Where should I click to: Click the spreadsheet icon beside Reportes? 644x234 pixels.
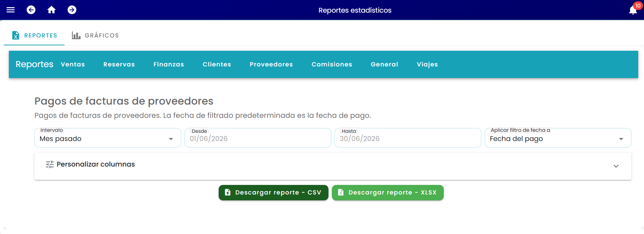[x=16, y=35]
